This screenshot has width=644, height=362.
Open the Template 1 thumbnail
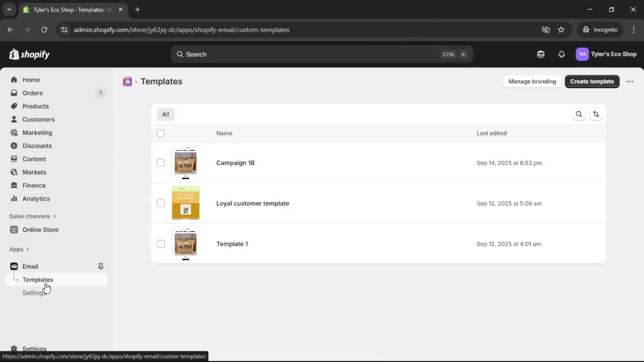point(186,244)
